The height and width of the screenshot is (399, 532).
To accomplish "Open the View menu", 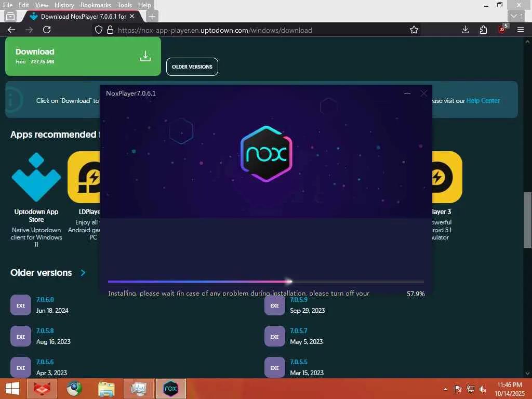I will click(42, 5).
